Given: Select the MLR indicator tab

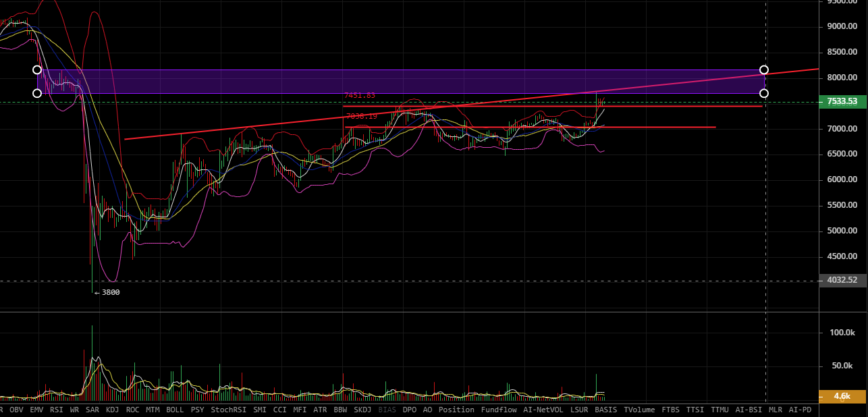Looking at the screenshot, I should (776, 410).
